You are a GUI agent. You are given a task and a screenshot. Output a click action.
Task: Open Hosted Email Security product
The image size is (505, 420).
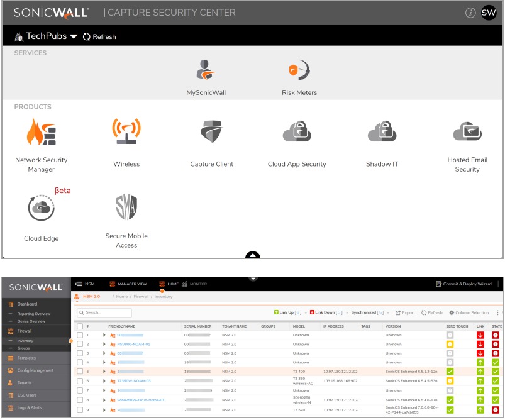[467, 146]
